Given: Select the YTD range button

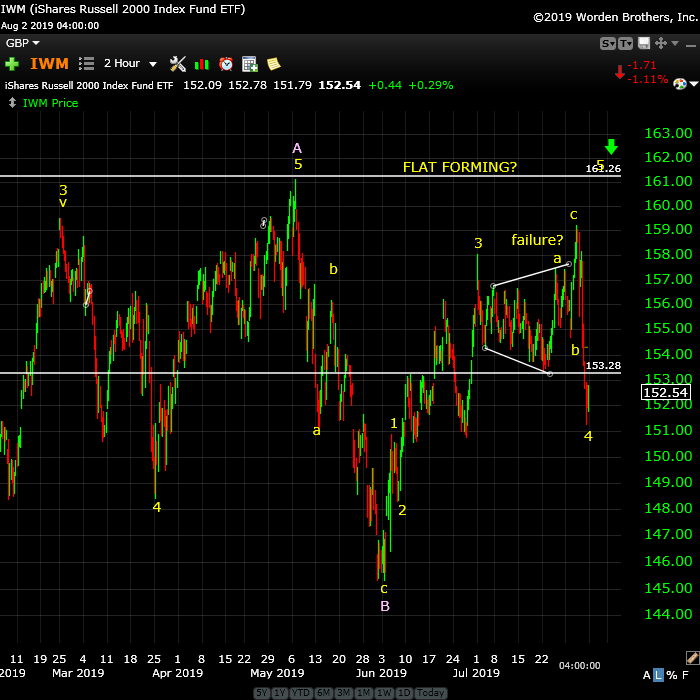Looking at the screenshot, I should [300, 692].
